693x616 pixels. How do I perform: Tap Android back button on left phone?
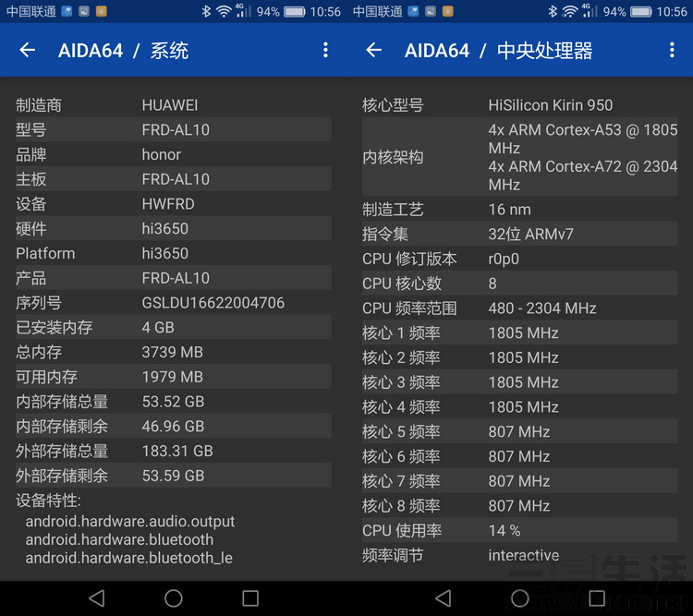tap(97, 598)
